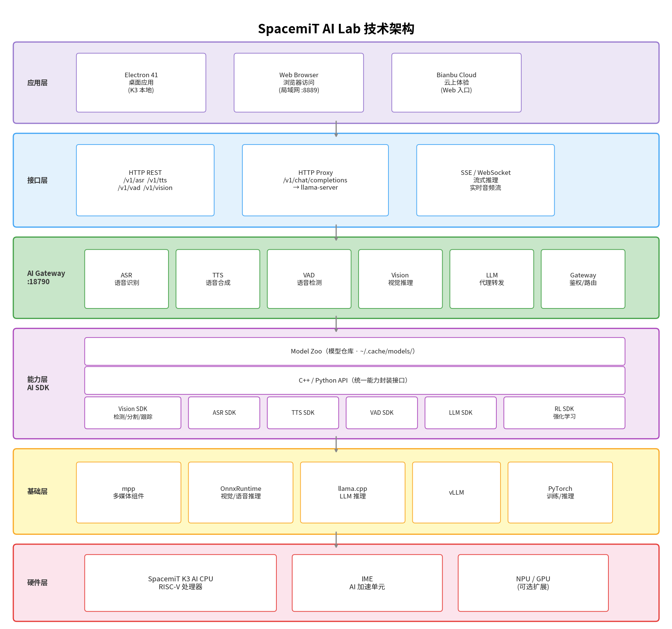672x629 pixels.
Task: Click the ASR 语音识别 box
Action: coord(126,279)
